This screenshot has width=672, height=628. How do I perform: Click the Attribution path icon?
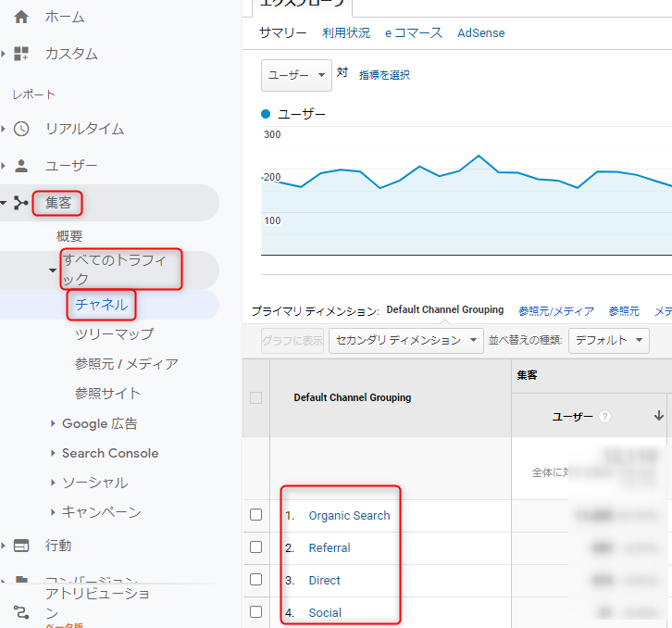(21, 612)
